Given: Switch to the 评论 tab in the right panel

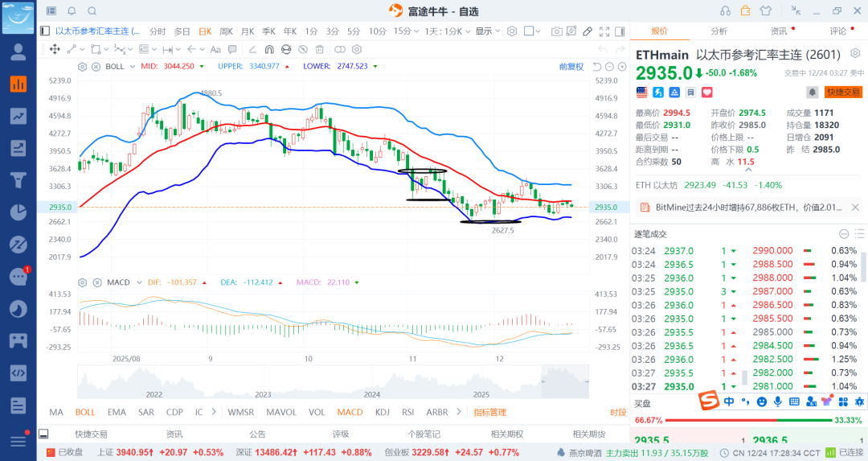Looking at the screenshot, I should [x=838, y=31].
